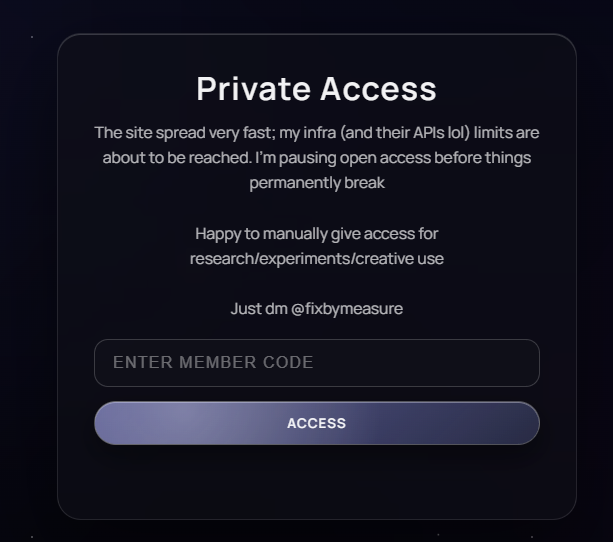Click empty card area below the ACCESS button
Image resolution: width=613 pixels, height=542 pixels.
tap(317, 483)
